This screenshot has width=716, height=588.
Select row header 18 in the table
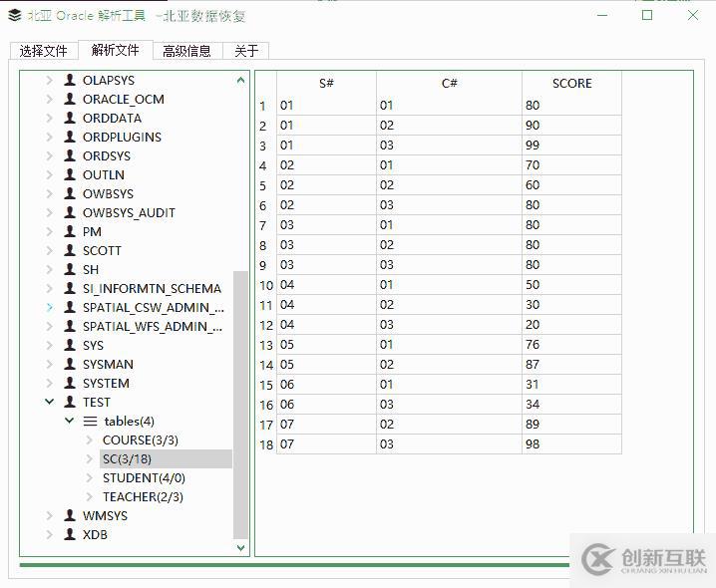(x=266, y=444)
